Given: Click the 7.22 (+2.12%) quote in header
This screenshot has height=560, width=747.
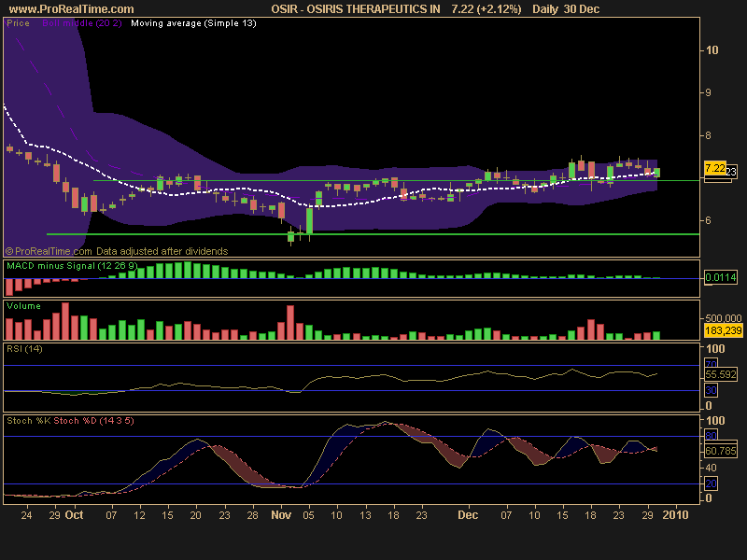Looking at the screenshot, I should (x=486, y=9).
